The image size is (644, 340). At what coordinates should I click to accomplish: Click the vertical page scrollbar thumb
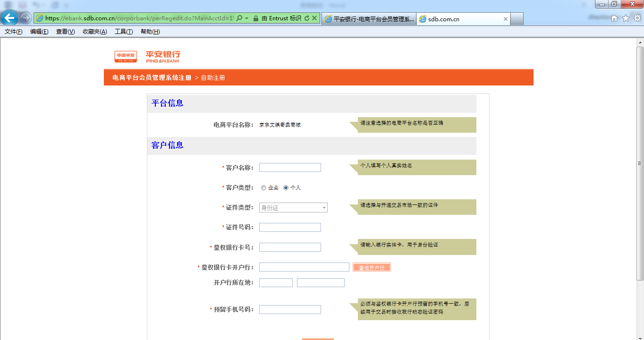tap(640, 163)
